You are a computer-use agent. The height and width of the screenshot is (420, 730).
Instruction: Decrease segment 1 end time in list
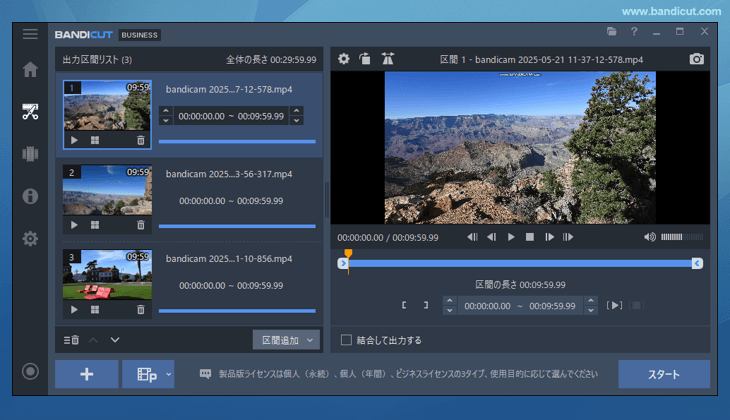(x=297, y=121)
